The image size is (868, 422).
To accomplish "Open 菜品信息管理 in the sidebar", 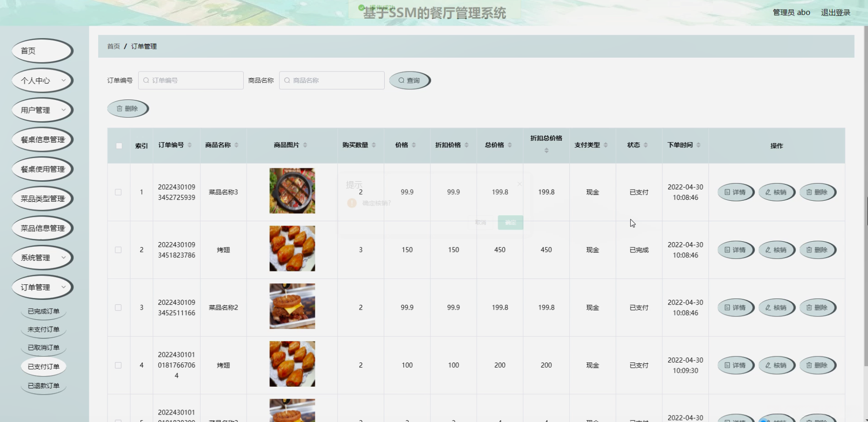I will pos(42,228).
